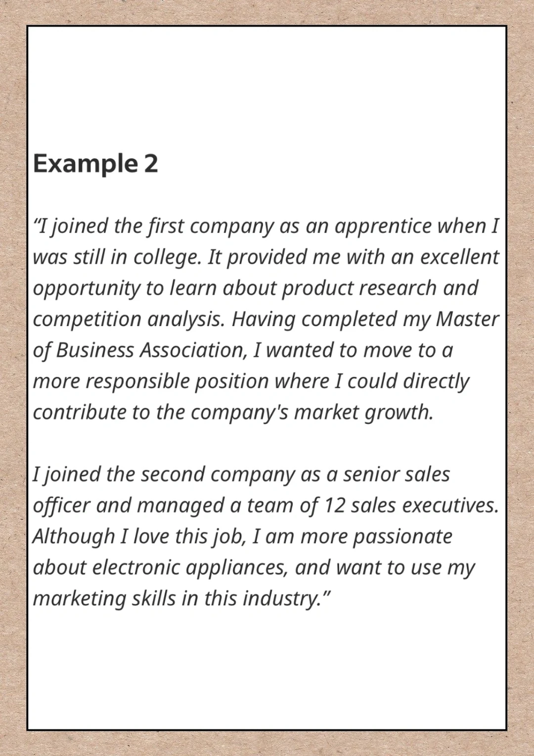Viewport: 534px width, 756px height.
Task: Click the word "opportunity" in paragraph one
Action: [x=87, y=288]
